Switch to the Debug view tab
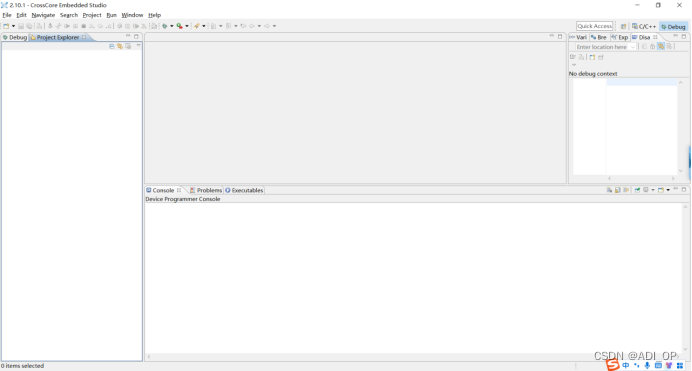692x371 pixels. [x=15, y=37]
